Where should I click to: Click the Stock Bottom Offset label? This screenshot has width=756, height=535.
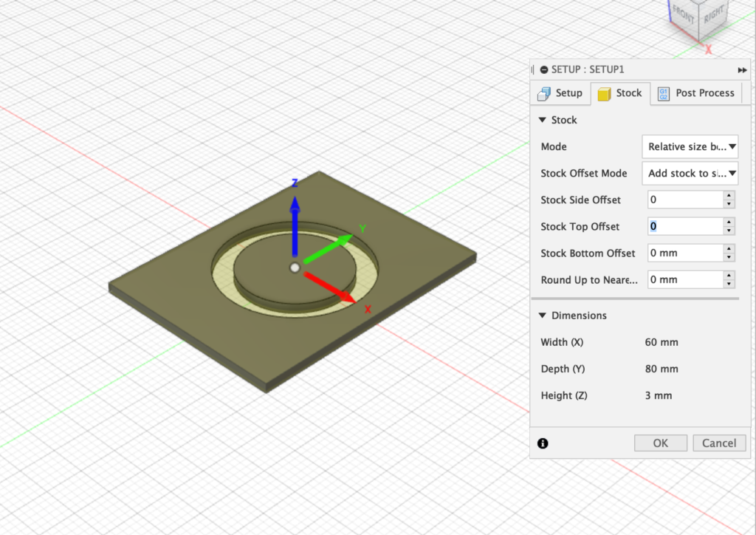pyautogui.click(x=588, y=253)
